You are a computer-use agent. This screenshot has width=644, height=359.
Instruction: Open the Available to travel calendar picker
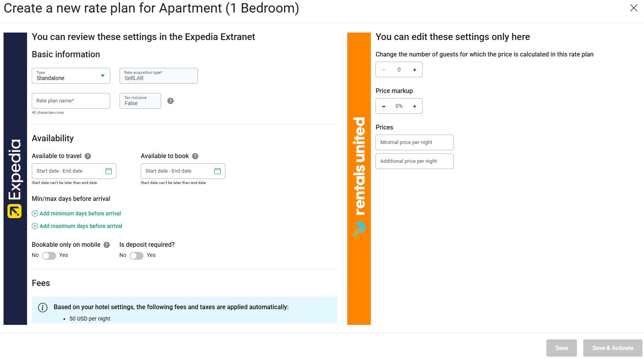109,171
